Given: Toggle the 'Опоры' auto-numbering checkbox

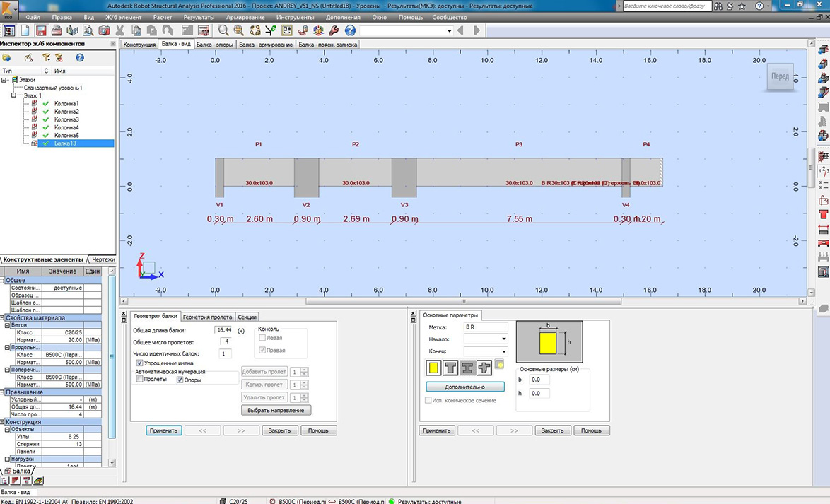Looking at the screenshot, I should point(180,380).
